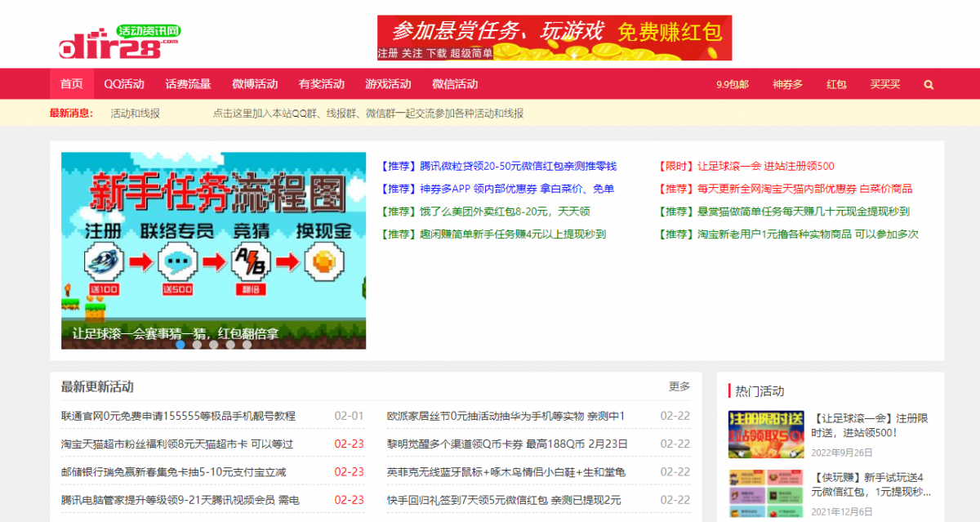Viewport: 980px width, 522px height.
Task: Open 悬赏猫做简单任务 recommendation link
Action: 784,212
